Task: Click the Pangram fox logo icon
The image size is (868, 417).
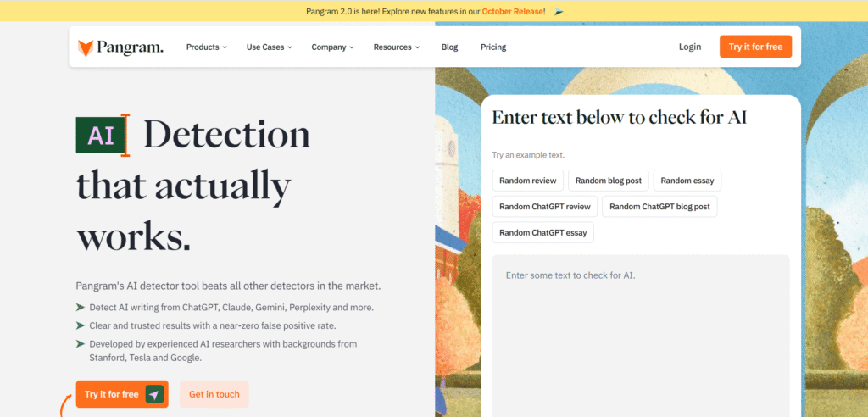Action: point(86,47)
